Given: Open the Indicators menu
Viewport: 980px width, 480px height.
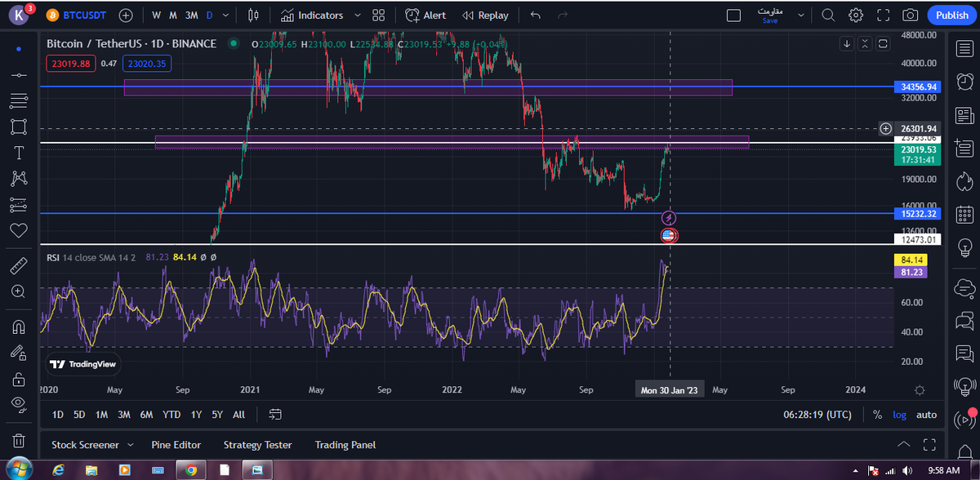Looking at the screenshot, I should pos(311,16).
